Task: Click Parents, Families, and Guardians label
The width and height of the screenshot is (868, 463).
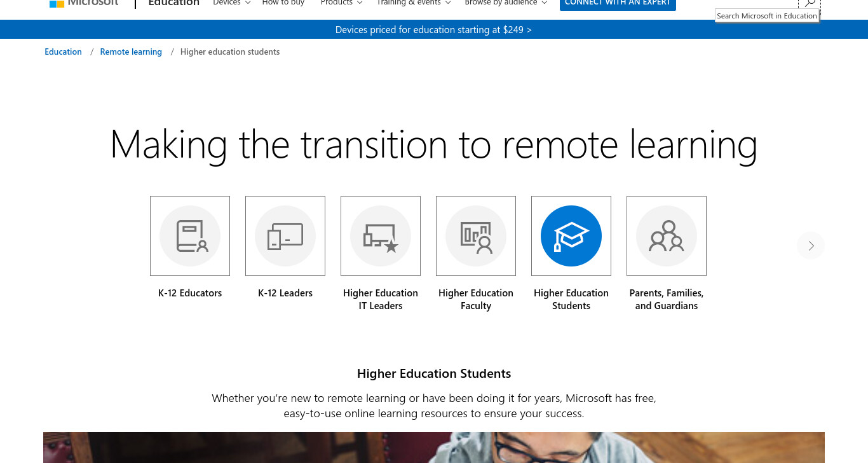Action: (667, 300)
